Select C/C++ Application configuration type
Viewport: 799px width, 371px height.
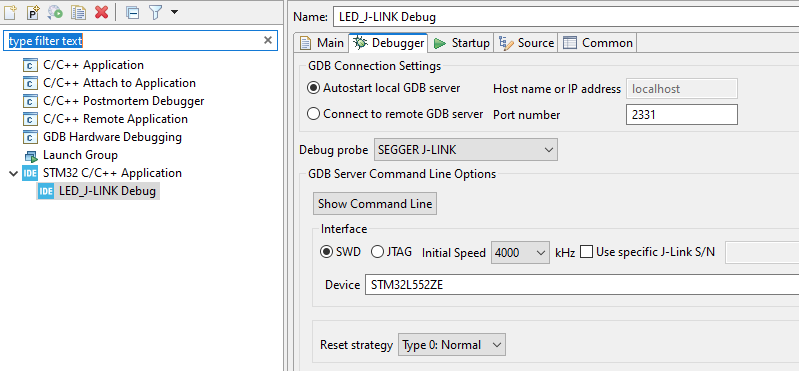(x=93, y=65)
